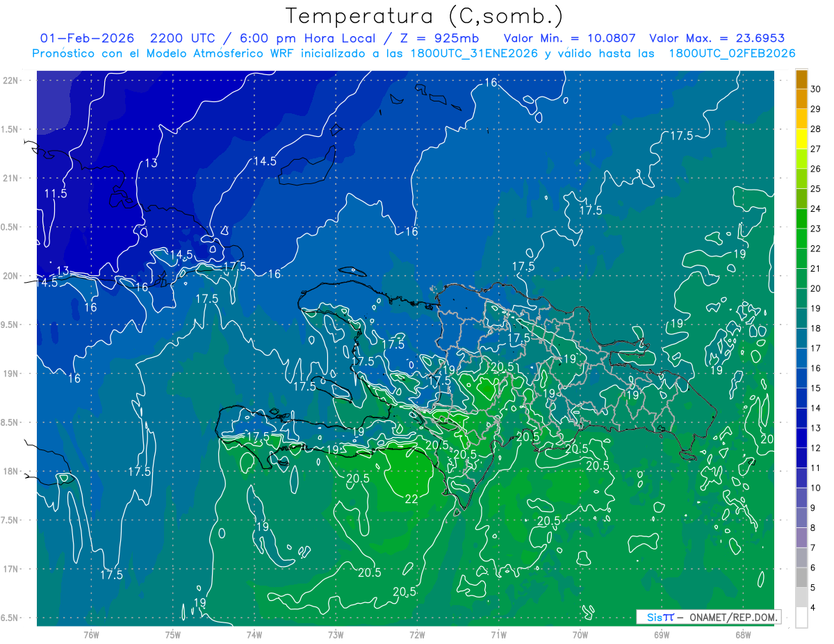Screen dimensions: 834x644
Task: Click the "68W" longitude axis label
Action: pos(742,635)
